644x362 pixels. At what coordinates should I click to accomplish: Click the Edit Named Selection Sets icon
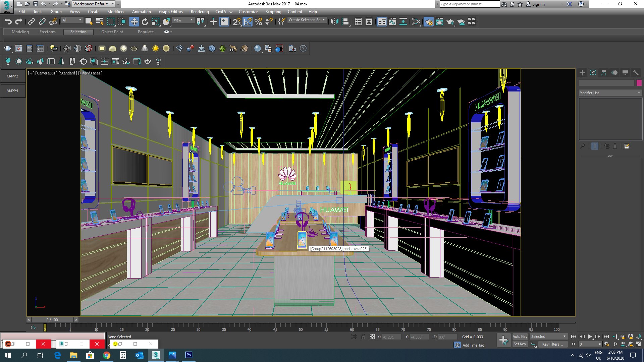coord(282,22)
